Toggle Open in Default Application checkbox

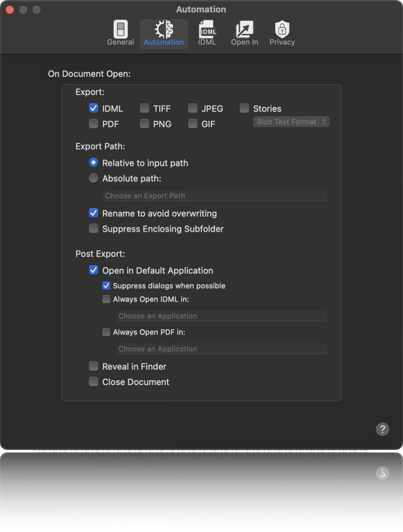tap(93, 270)
